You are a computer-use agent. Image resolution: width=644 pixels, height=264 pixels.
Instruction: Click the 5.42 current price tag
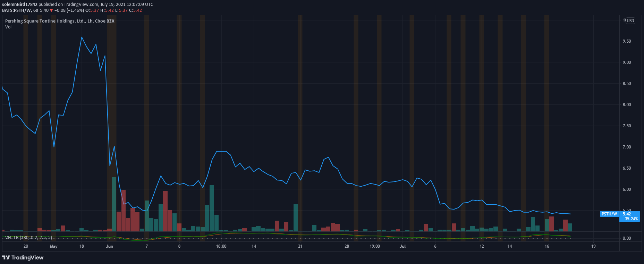pyautogui.click(x=627, y=214)
